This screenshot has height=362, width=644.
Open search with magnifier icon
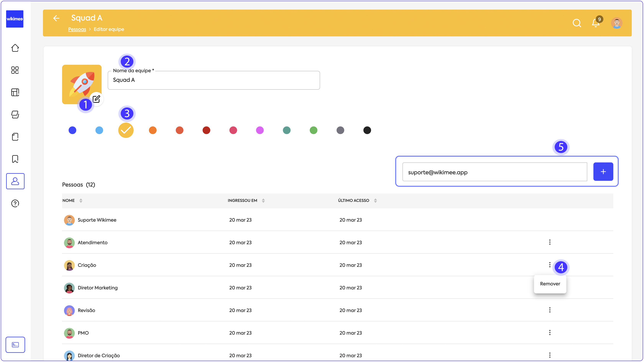coord(577,23)
